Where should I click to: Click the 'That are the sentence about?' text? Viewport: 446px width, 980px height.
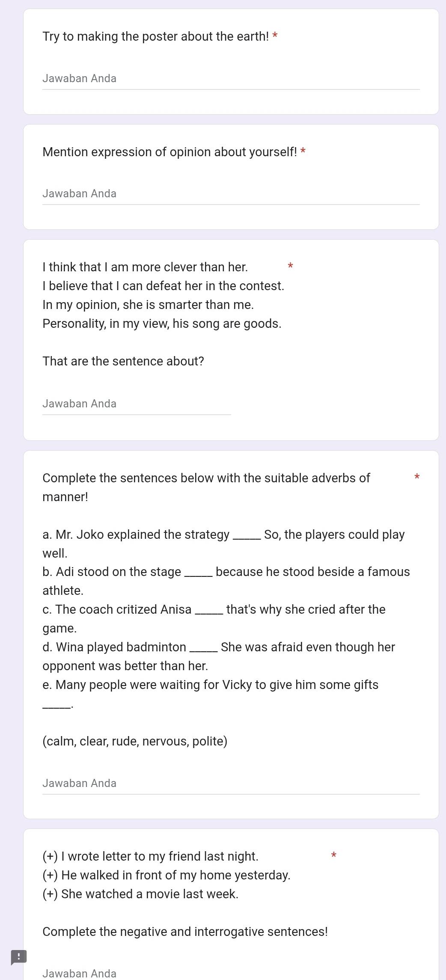[x=123, y=361]
